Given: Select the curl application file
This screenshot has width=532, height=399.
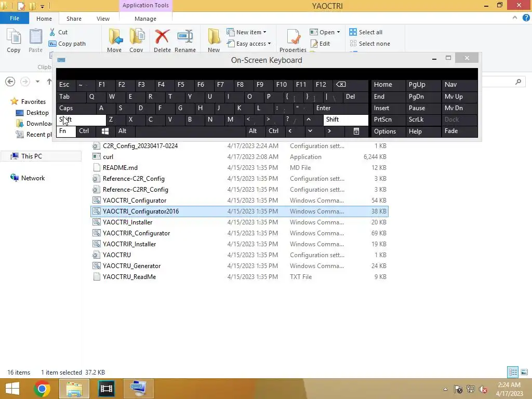Looking at the screenshot, I should [x=240, y=157].
